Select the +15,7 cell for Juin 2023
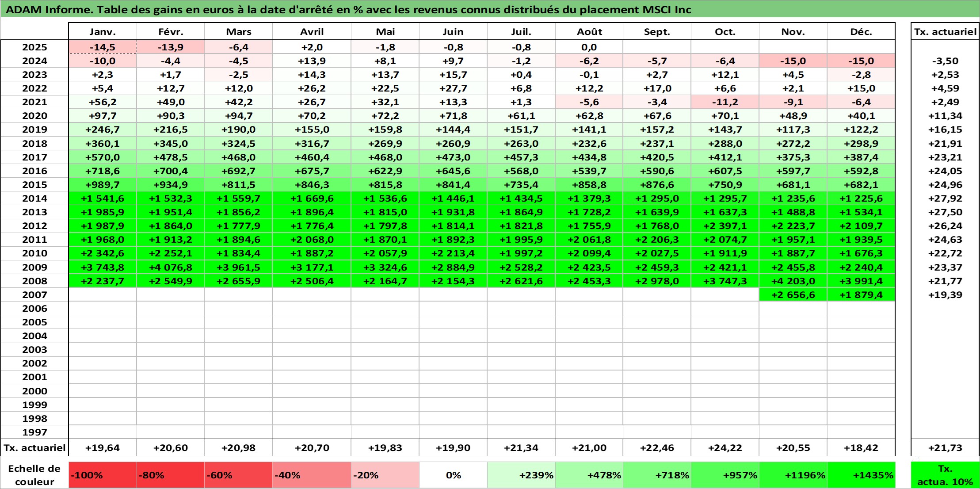 tap(453, 75)
